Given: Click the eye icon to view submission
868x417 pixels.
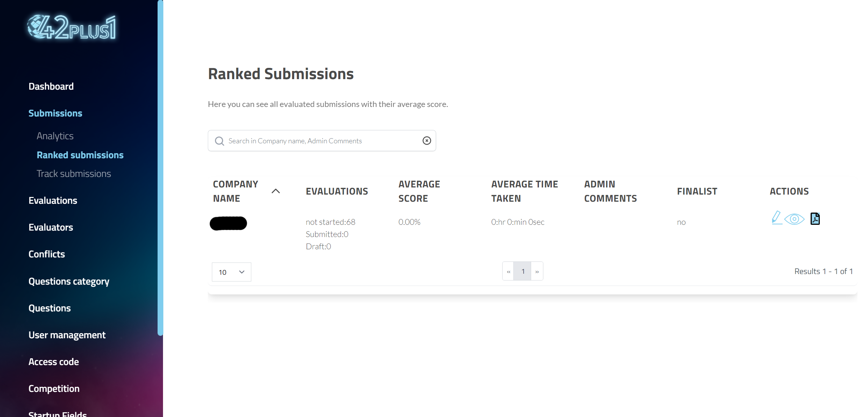Looking at the screenshot, I should 794,219.
